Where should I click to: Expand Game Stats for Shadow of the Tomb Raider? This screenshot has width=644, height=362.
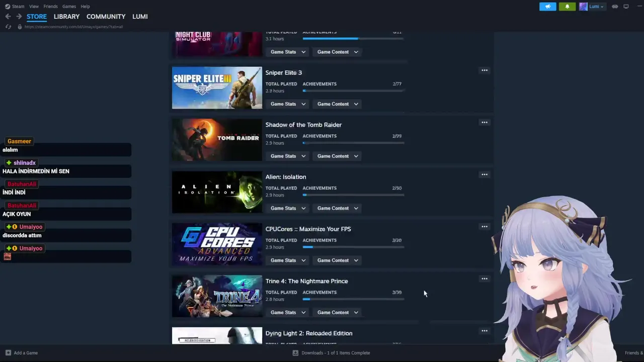pos(288,156)
